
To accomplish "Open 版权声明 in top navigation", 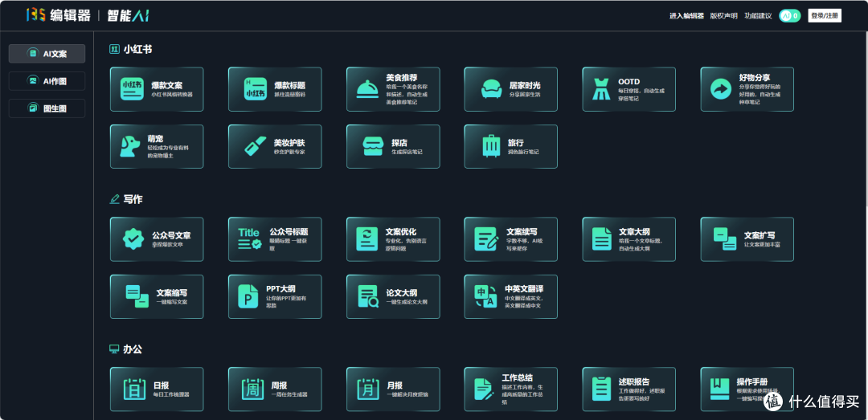I will pos(723,15).
